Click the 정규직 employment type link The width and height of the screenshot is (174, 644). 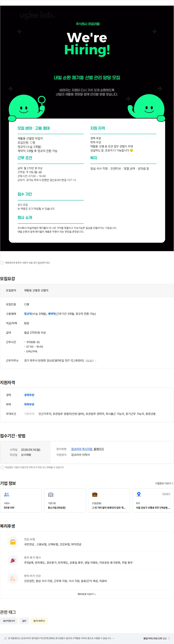coord(28,314)
